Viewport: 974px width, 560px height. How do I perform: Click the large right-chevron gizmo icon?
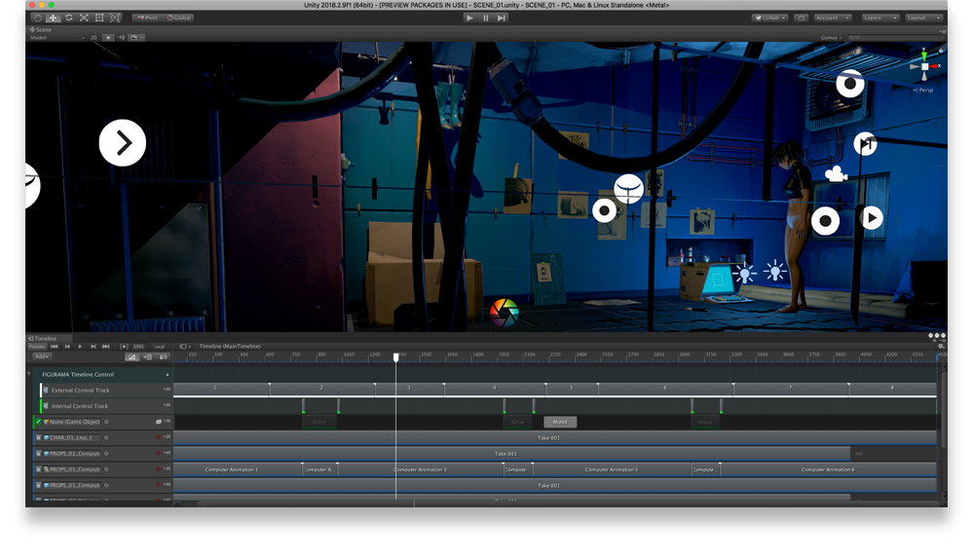[123, 143]
